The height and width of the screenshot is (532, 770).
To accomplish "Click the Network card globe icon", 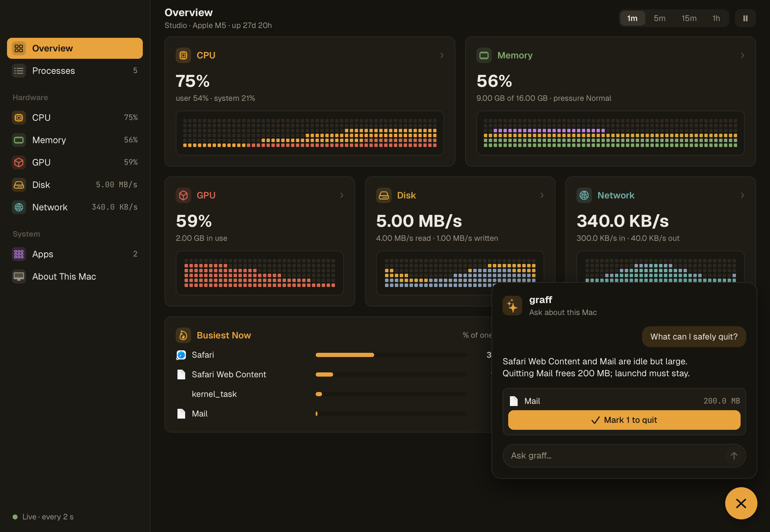I will (584, 195).
